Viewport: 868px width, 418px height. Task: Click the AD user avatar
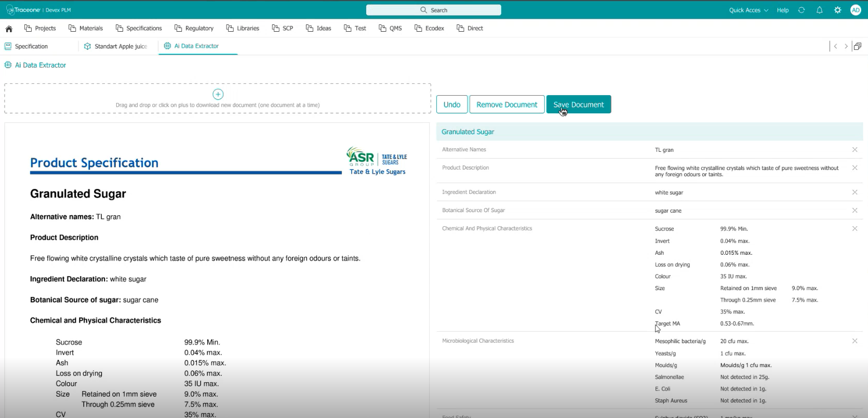tap(856, 10)
